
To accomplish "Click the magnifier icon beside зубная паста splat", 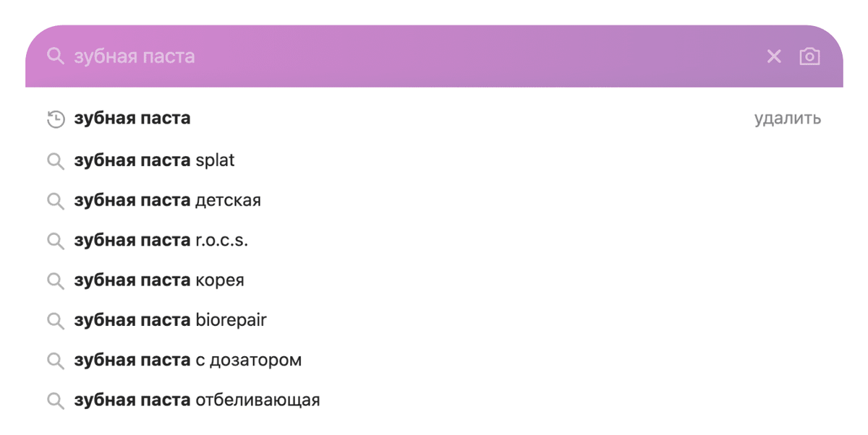I will coord(56,160).
